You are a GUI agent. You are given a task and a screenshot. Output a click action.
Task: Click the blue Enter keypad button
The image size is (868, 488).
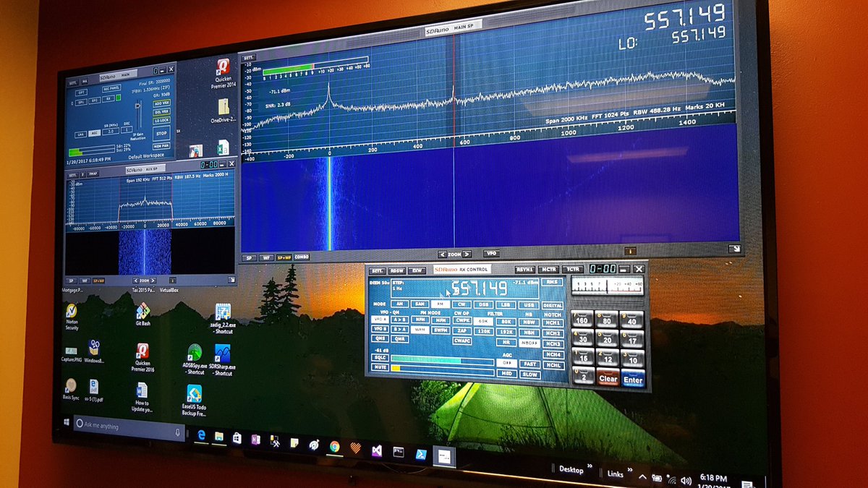pos(633,379)
